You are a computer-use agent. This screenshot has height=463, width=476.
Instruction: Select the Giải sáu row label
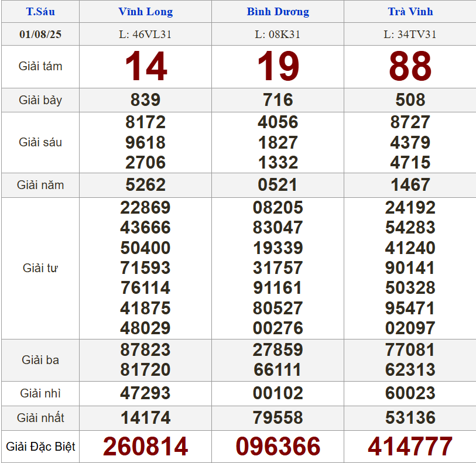(x=40, y=142)
